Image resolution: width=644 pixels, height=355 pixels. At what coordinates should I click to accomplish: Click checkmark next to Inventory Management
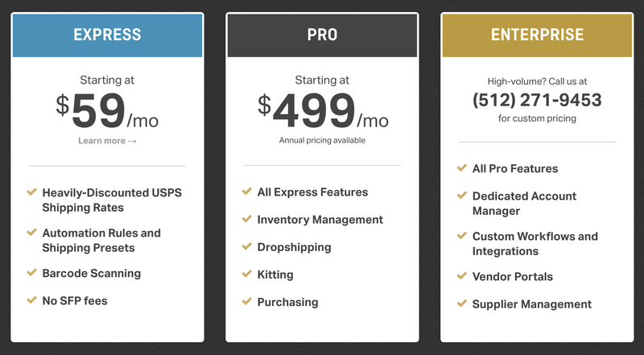point(247,219)
